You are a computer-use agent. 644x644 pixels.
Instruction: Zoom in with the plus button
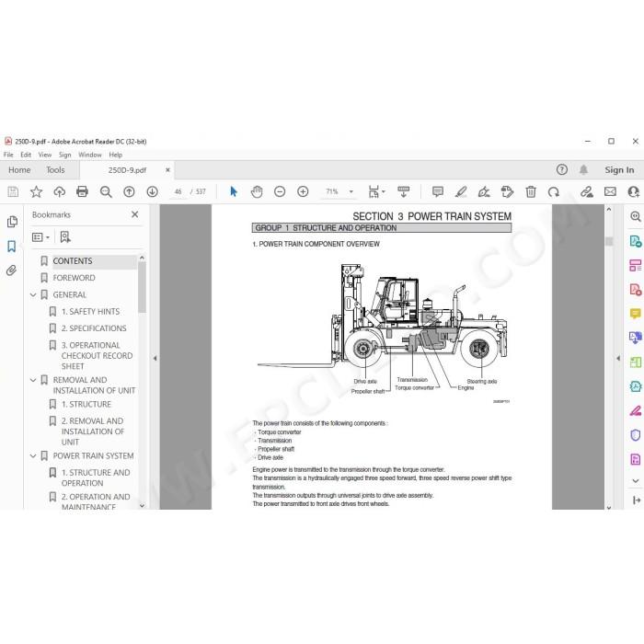point(303,191)
